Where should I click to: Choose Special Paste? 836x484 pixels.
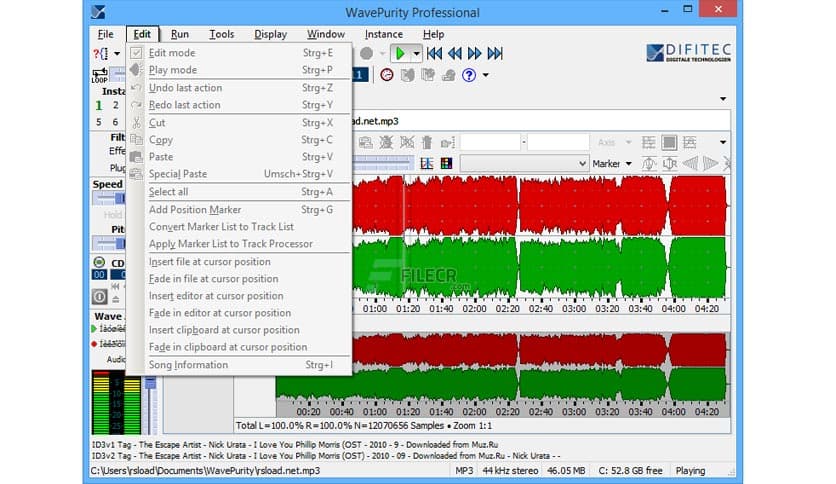click(x=239, y=174)
